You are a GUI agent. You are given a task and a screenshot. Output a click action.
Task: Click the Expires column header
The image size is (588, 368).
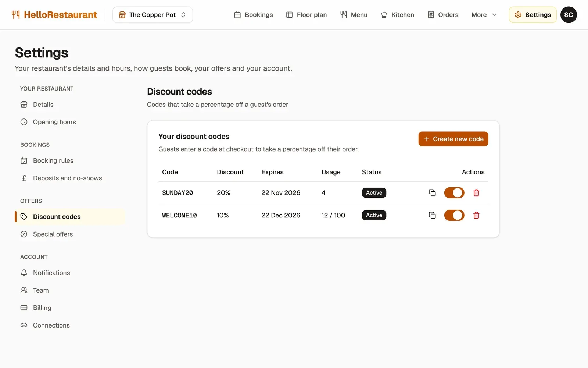coord(272,172)
